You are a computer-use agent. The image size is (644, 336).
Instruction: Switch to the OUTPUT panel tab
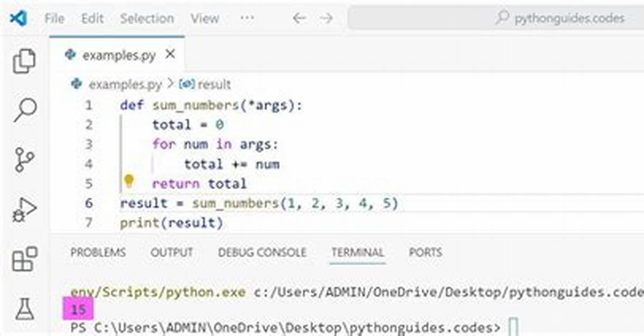pyautogui.click(x=172, y=252)
